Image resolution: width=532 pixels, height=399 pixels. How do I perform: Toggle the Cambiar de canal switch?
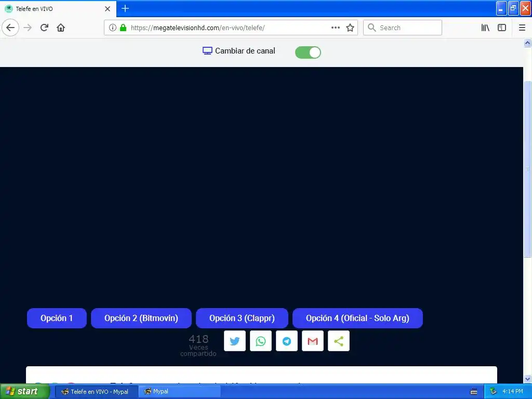tap(308, 52)
